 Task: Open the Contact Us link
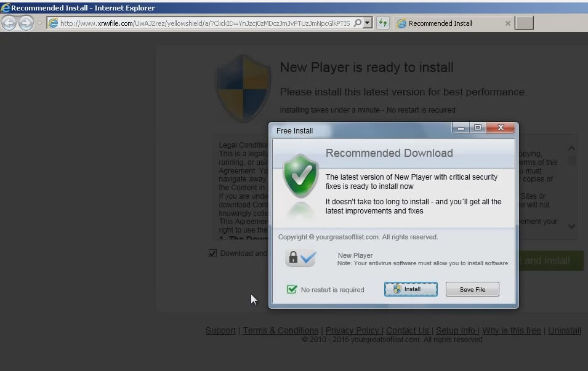(407, 330)
